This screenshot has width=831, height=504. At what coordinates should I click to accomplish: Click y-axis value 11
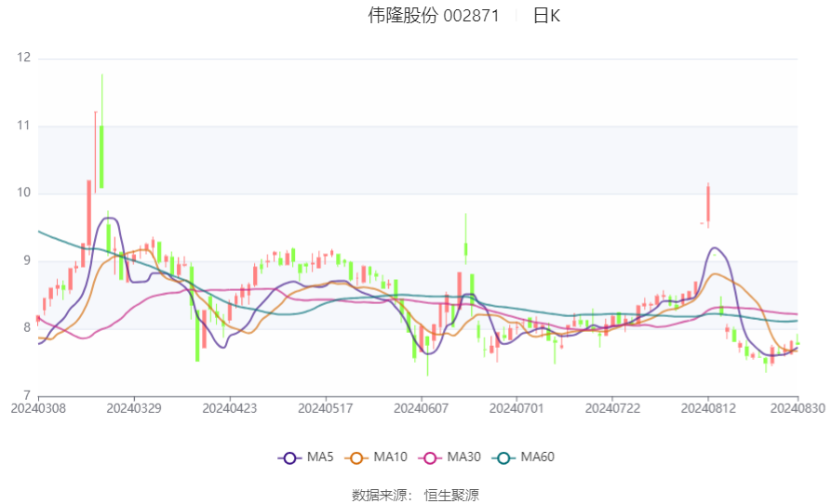[x=24, y=126]
